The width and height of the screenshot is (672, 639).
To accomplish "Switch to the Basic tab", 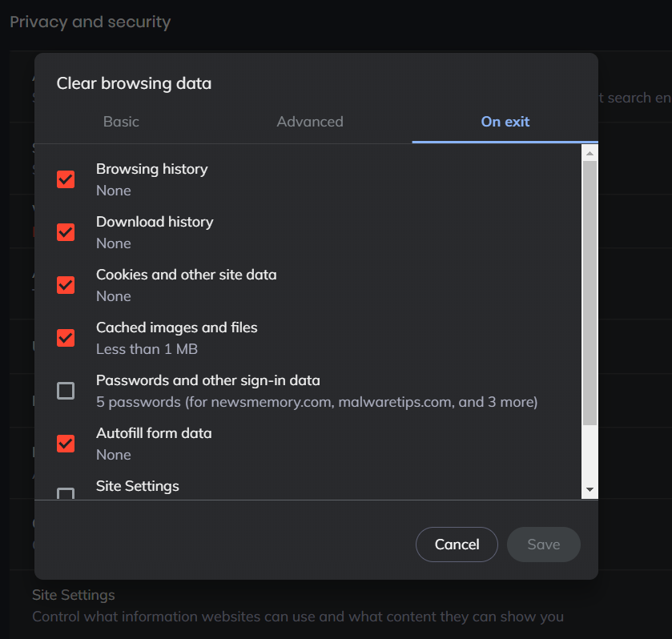I will tap(121, 122).
